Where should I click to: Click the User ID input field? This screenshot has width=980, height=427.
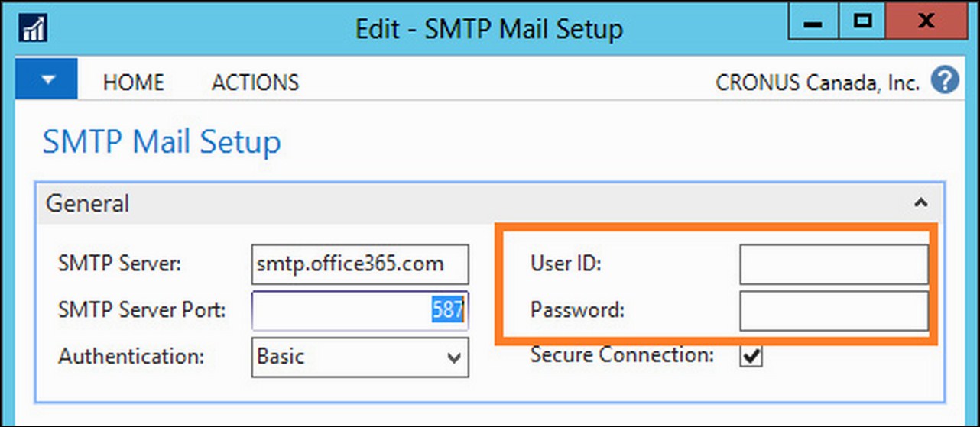point(834,264)
